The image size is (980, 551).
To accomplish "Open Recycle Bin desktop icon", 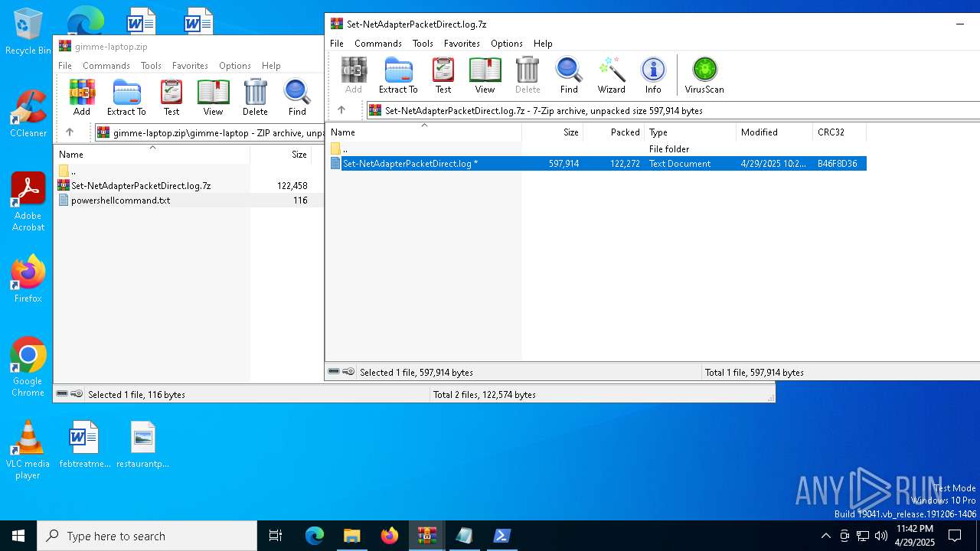I will [x=28, y=32].
